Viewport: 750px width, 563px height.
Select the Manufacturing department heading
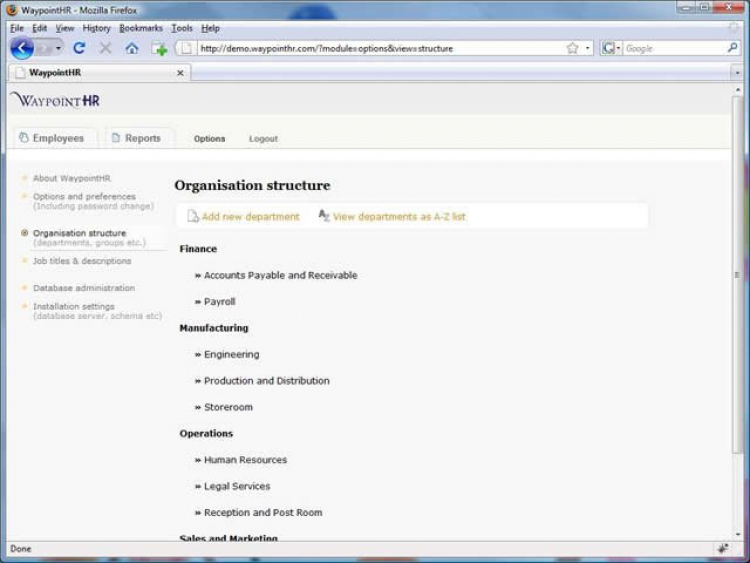pyautogui.click(x=214, y=328)
